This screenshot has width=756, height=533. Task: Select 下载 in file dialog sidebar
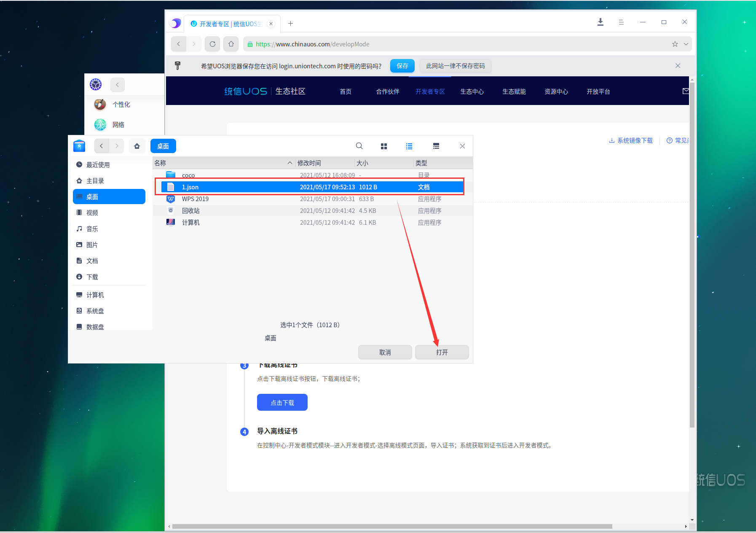109,277
